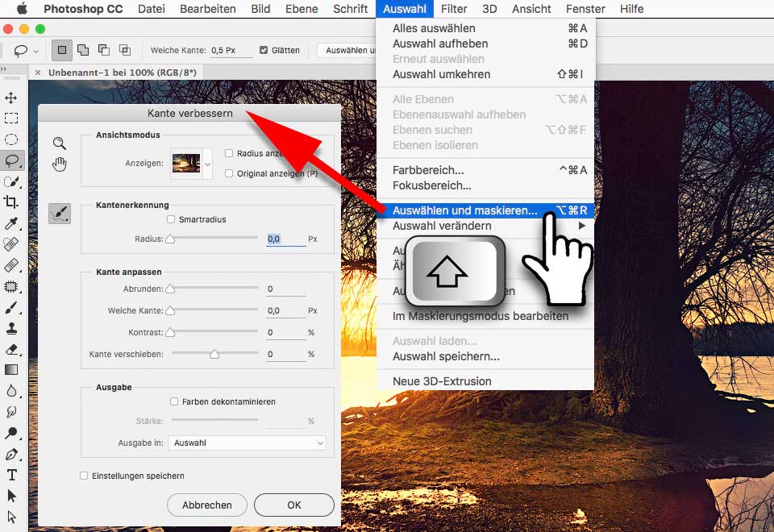Choose Auswahl umkehren menu entry

485,74
